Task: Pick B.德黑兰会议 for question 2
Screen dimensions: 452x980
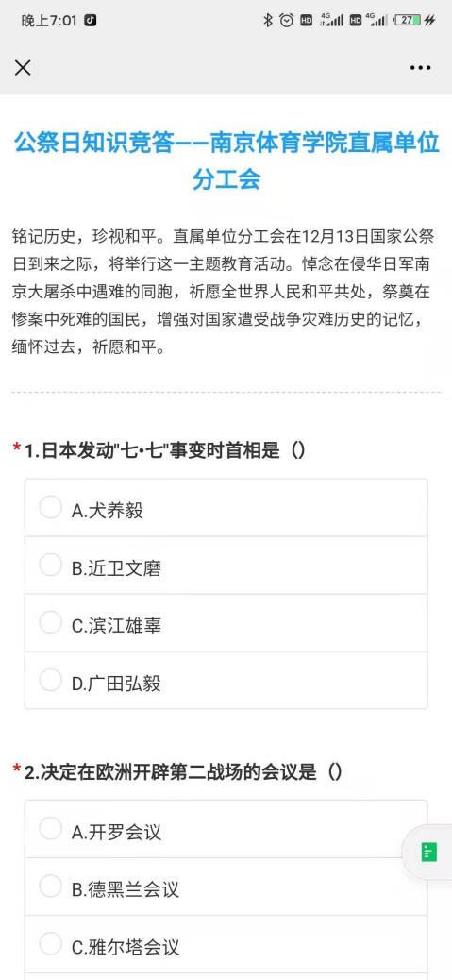Action: 226,887
